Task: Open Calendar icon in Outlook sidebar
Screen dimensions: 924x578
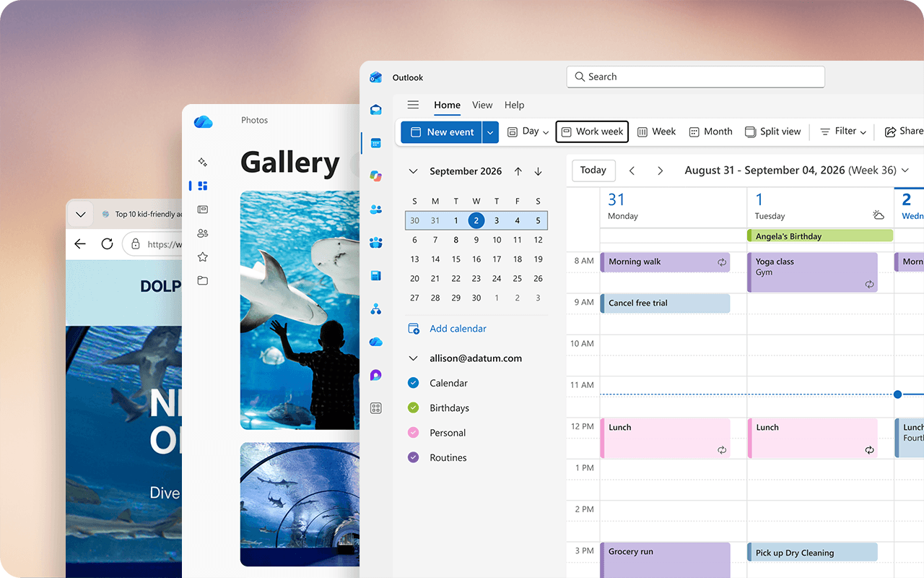Action: coord(375,143)
